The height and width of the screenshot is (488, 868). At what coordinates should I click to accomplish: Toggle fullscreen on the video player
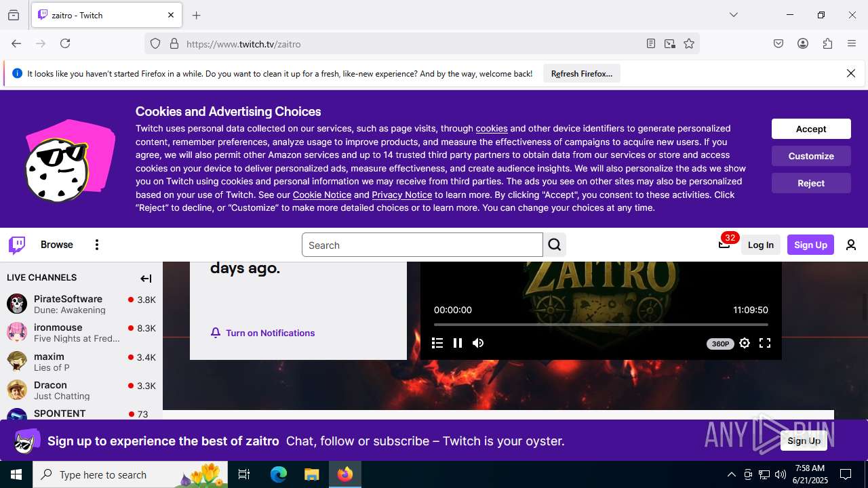(x=765, y=343)
